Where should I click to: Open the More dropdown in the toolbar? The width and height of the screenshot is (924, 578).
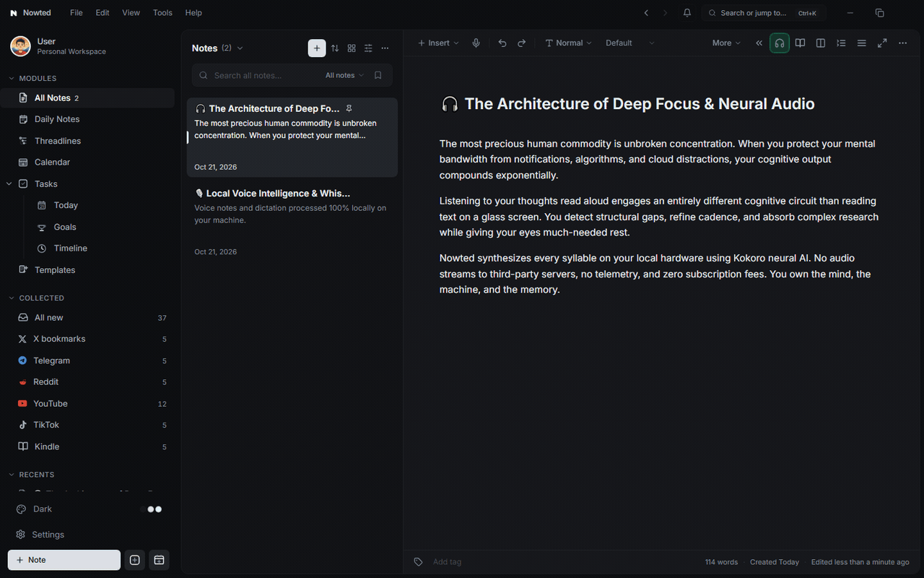[x=726, y=43]
